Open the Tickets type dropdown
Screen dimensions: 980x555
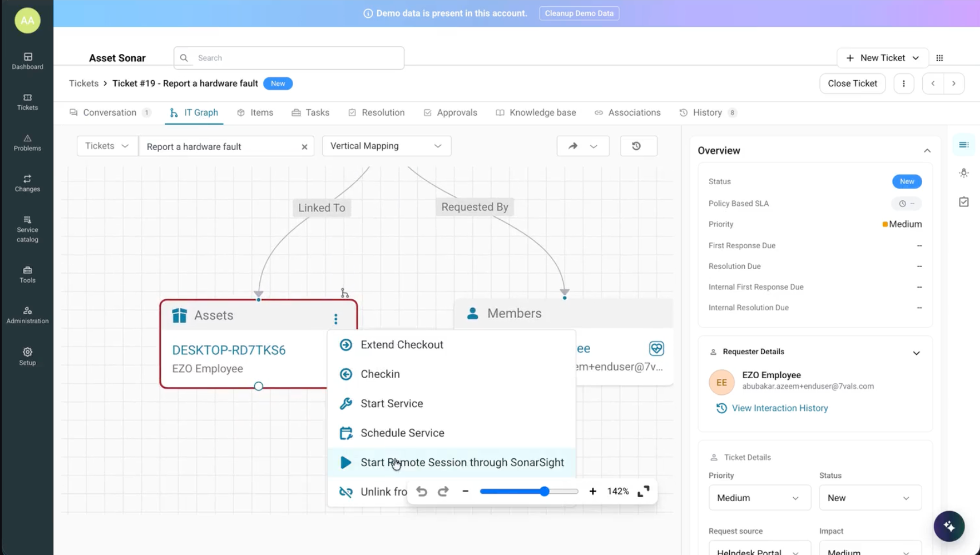coord(108,146)
